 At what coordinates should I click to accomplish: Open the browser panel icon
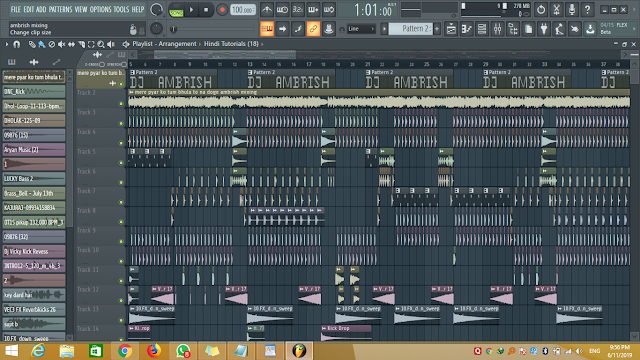click(513, 29)
